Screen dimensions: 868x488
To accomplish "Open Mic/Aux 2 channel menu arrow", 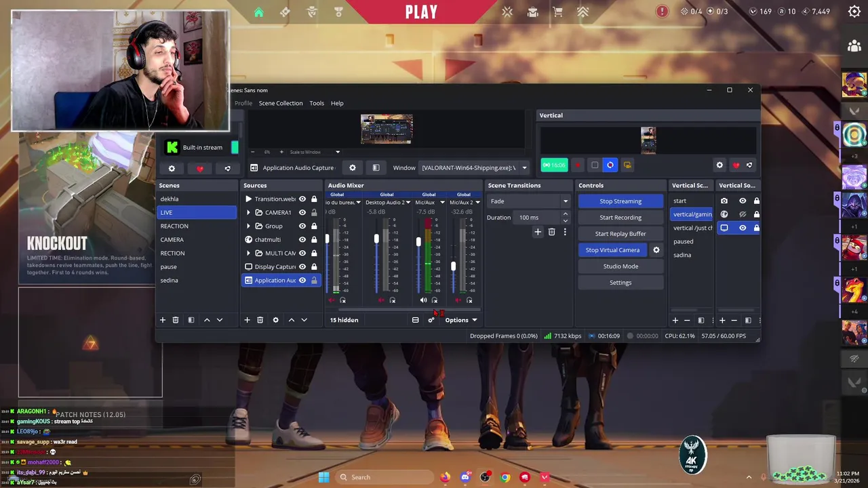I will point(477,202).
